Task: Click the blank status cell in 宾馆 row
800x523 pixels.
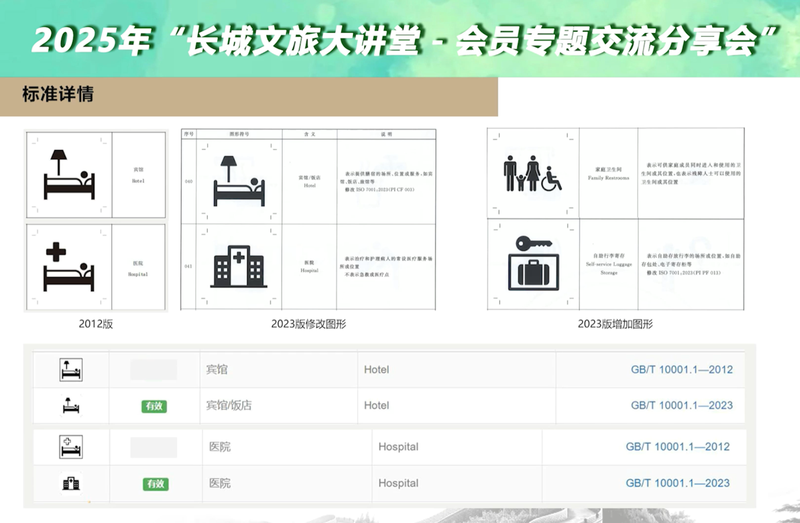Action: pyautogui.click(x=154, y=369)
